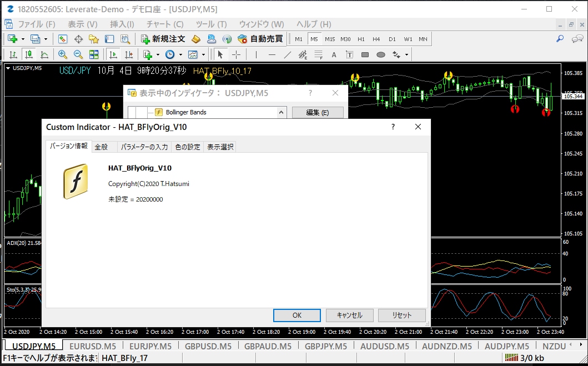Switch to the EURUSD.M5 chart tab
Viewport: 588px width, 366px height.
(93, 346)
